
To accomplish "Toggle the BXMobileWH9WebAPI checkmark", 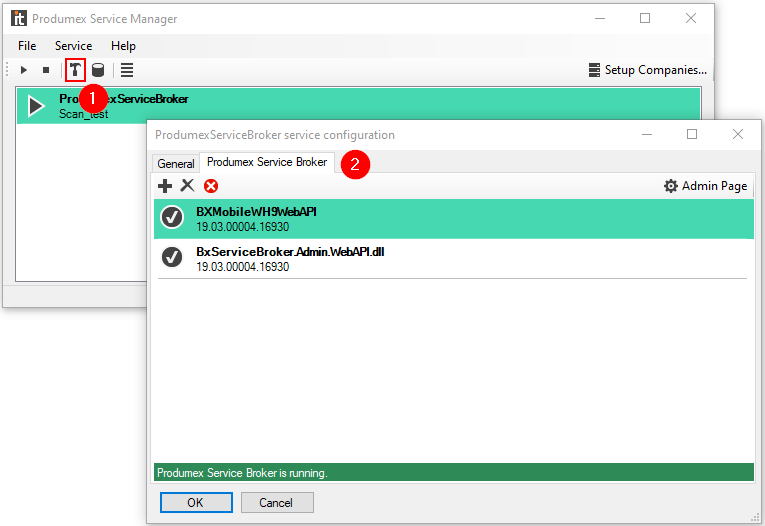I will 172,218.
